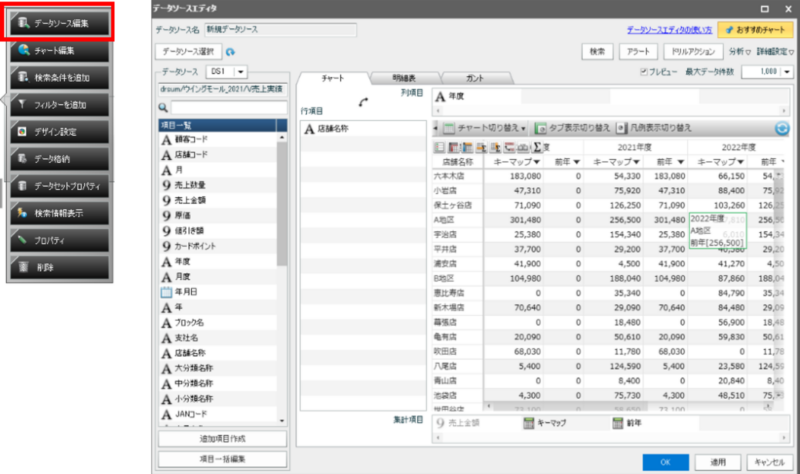
Task: Click the first table-toolbar list icon
Action: tap(439, 147)
